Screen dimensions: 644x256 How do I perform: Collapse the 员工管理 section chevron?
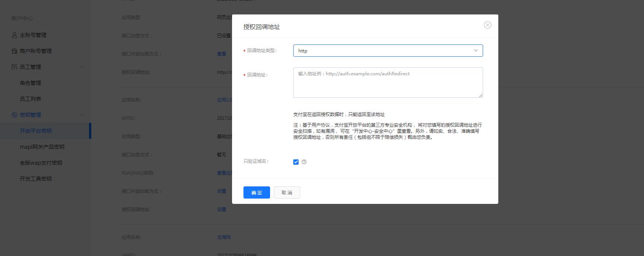pos(83,67)
